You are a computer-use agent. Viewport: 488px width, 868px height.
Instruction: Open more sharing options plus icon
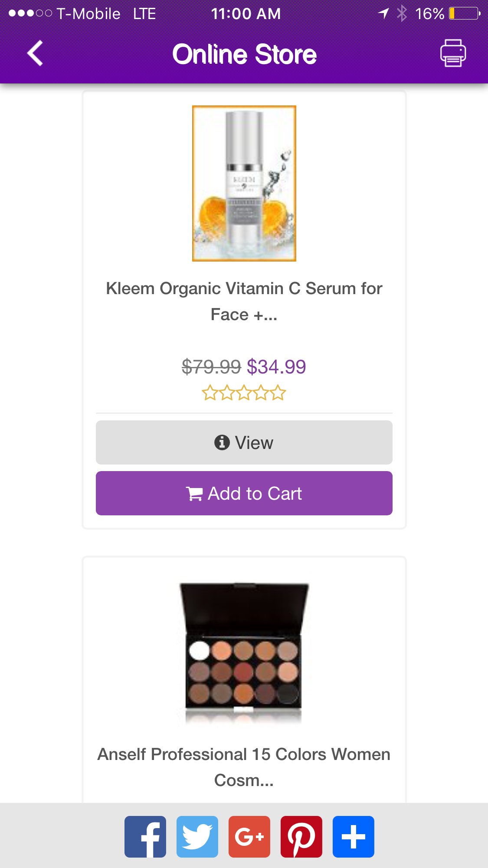[354, 836]
